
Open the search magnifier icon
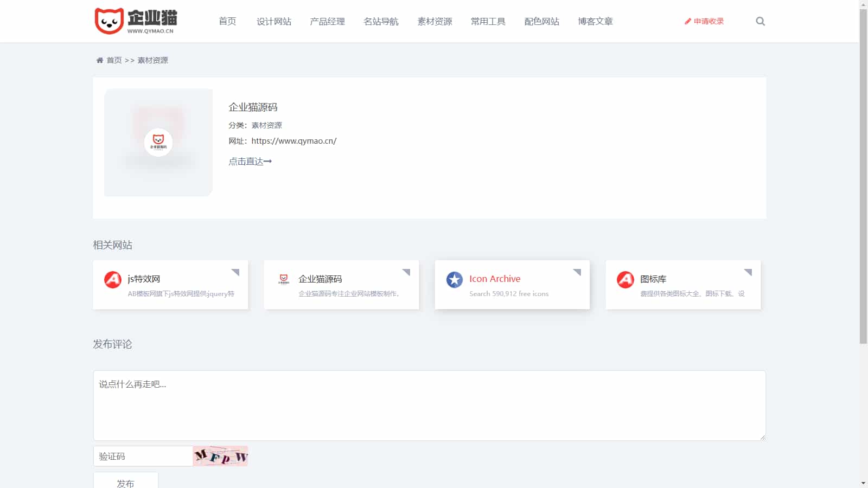(x=760, y=21)
